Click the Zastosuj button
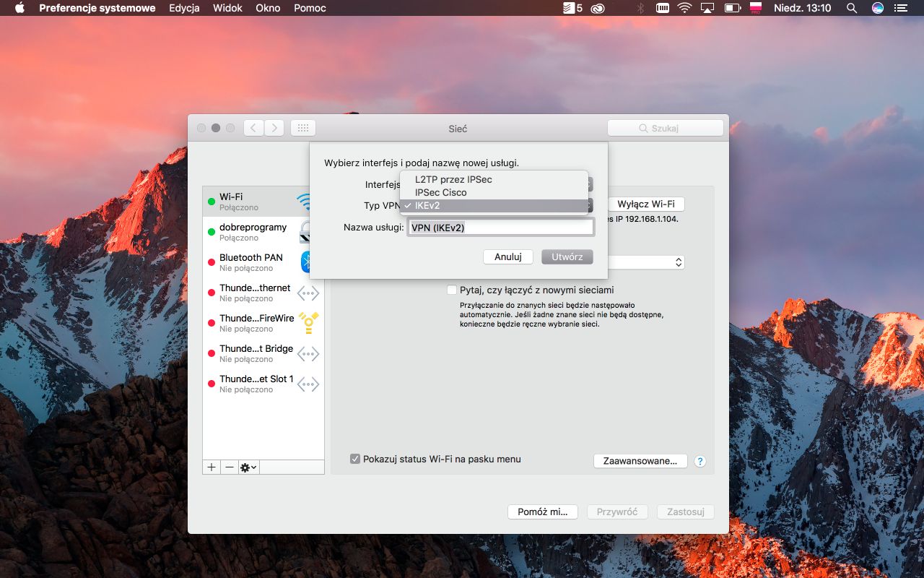The image size is (924, 578). [686, 512]
